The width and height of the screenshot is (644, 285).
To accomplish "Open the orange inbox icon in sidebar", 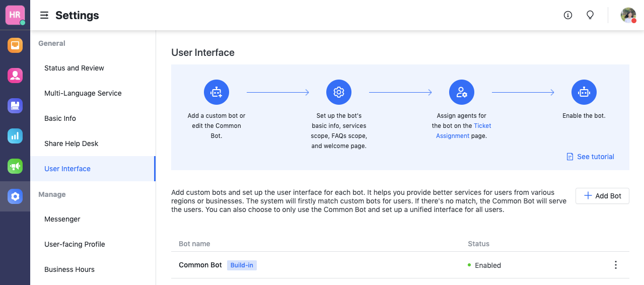I will pyautogui.click(x=15, y=45).
